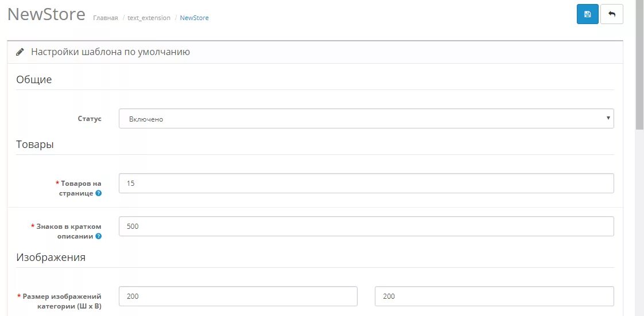Viewport: 644px width, 316px height.
Task: Click the Статус field label
Action: (90, 119)
